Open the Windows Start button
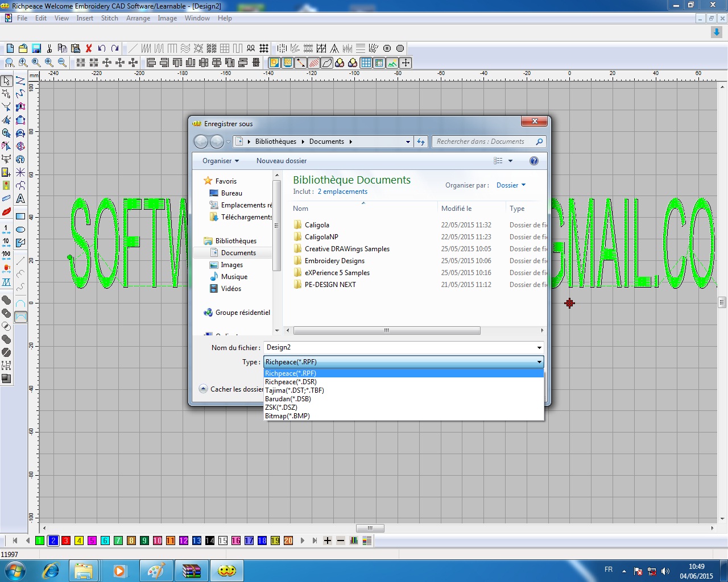Image resolution: width=728 pixels, height=582 pixels. pos(15,570)
